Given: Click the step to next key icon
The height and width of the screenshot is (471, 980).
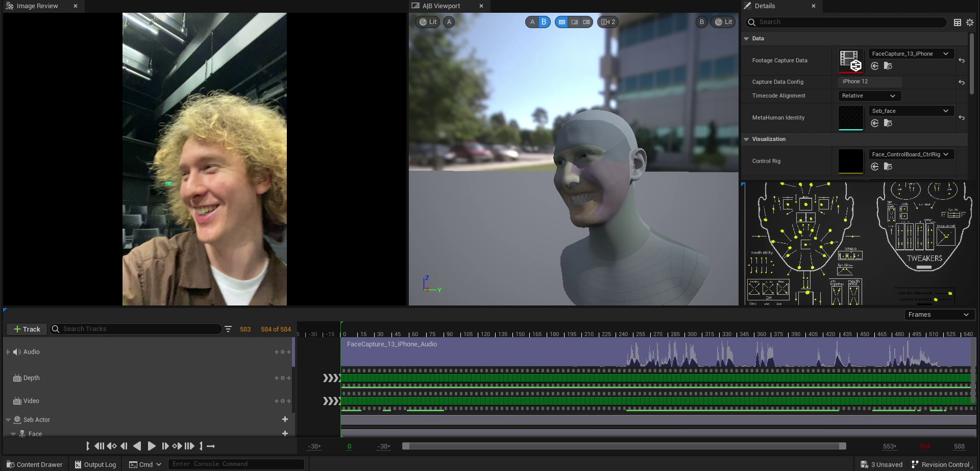Looking at the screenshot, I should 177,446.
